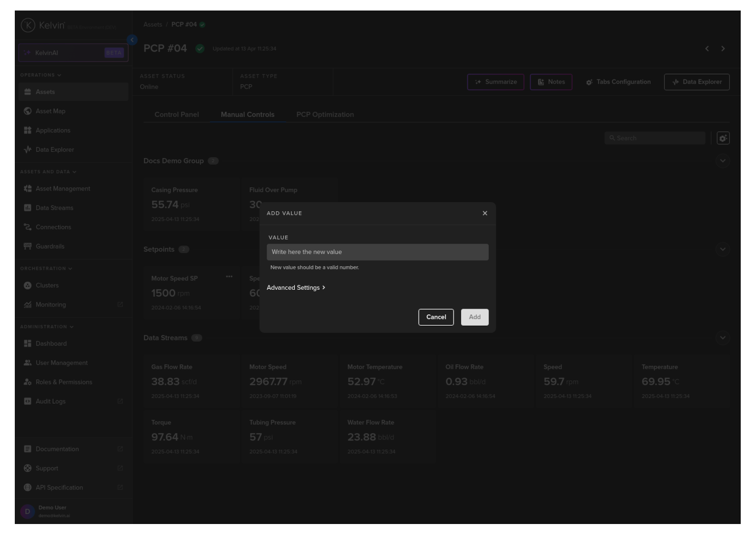Go to Data Streams page

[x=54, y=208]
